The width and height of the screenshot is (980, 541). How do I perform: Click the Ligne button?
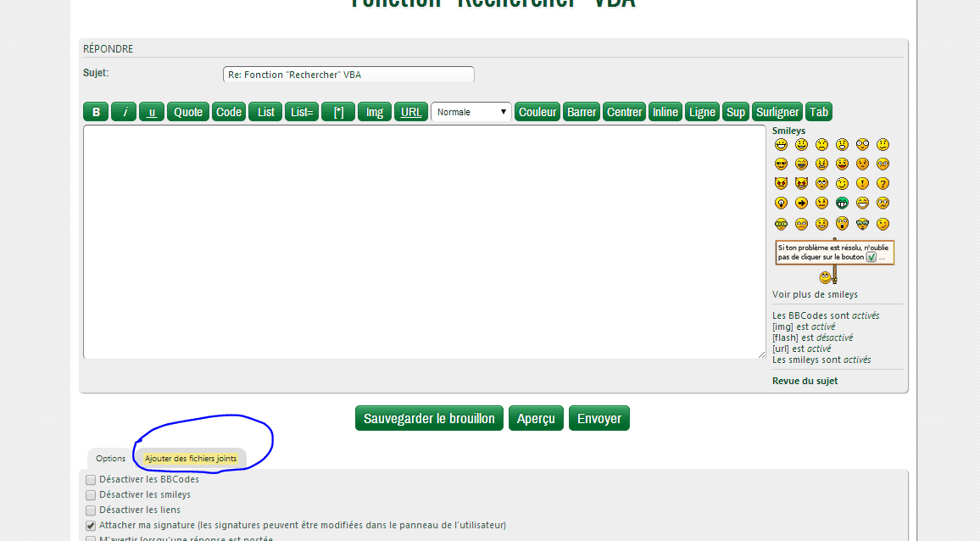pyautogui.click(x=703, y=112)
